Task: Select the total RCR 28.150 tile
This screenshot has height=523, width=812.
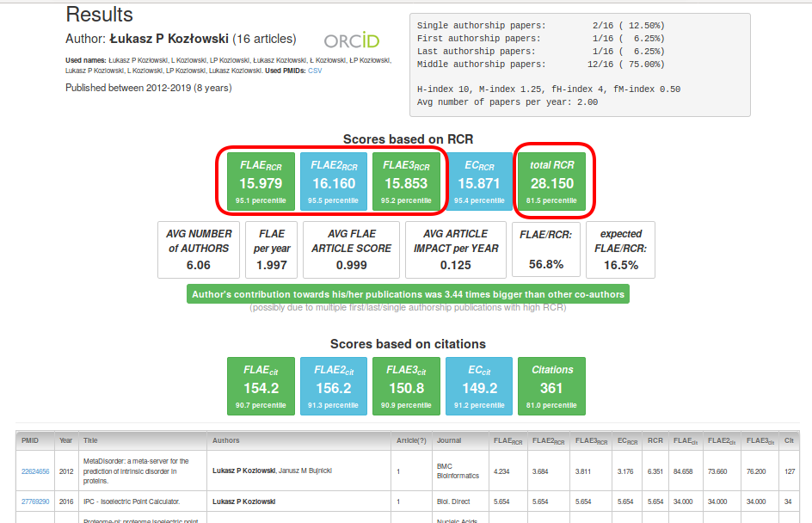Action: coord(551,182)
